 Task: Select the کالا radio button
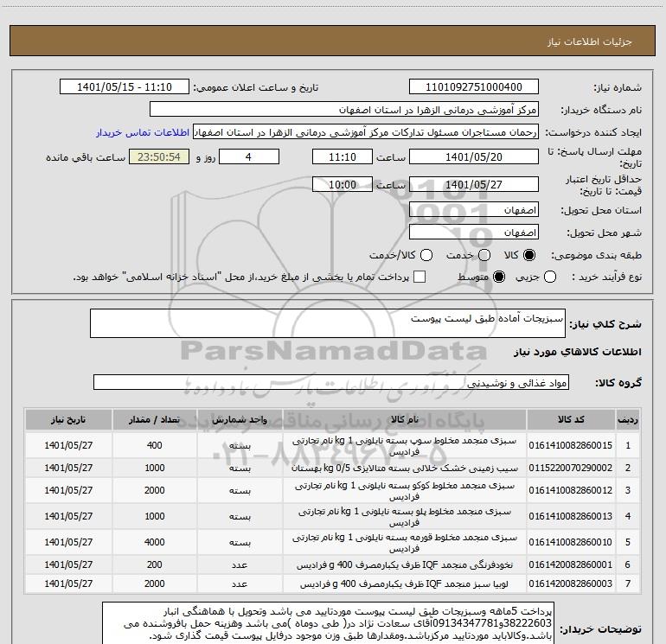click(x=529, y=255)
